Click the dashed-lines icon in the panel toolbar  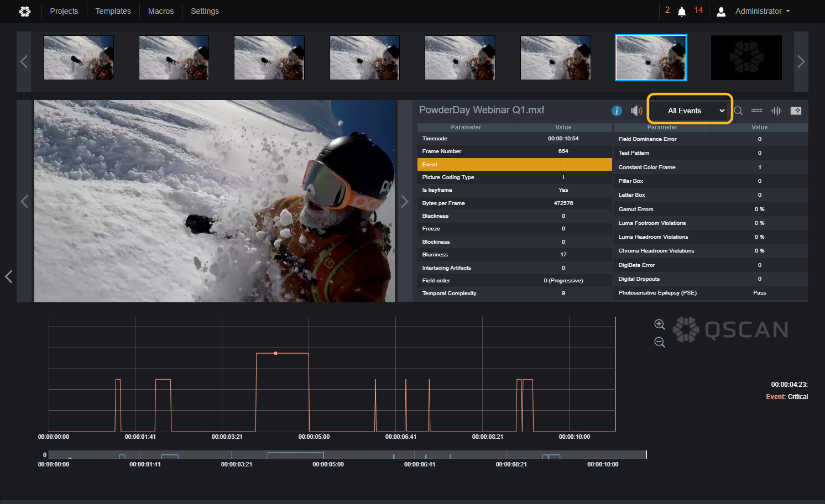[756, 111]
